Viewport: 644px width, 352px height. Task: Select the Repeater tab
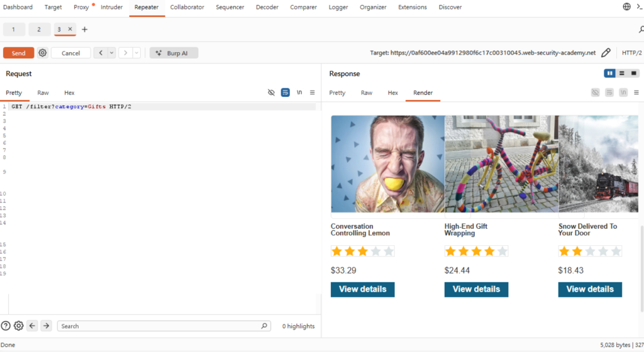point(147,7)
